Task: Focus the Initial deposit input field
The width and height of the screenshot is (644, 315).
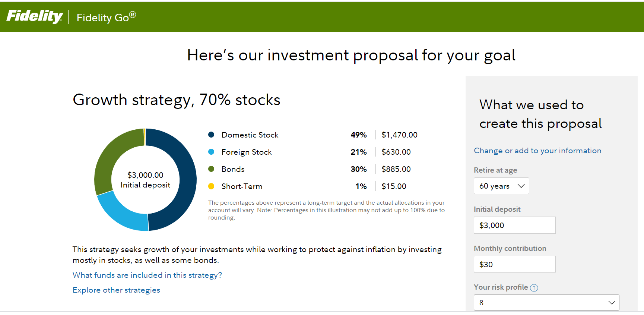Action: coord(514,225)
